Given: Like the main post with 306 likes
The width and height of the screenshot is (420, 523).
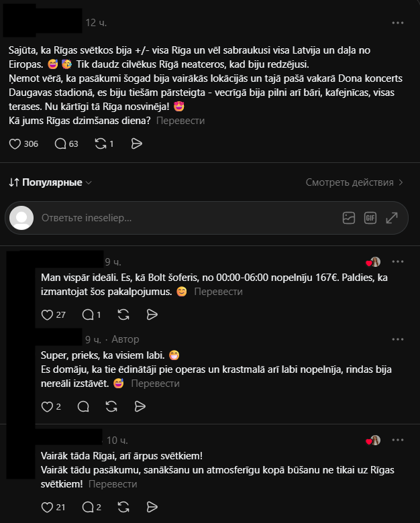Looking at the screenshot, I should (x=15, y=144).
